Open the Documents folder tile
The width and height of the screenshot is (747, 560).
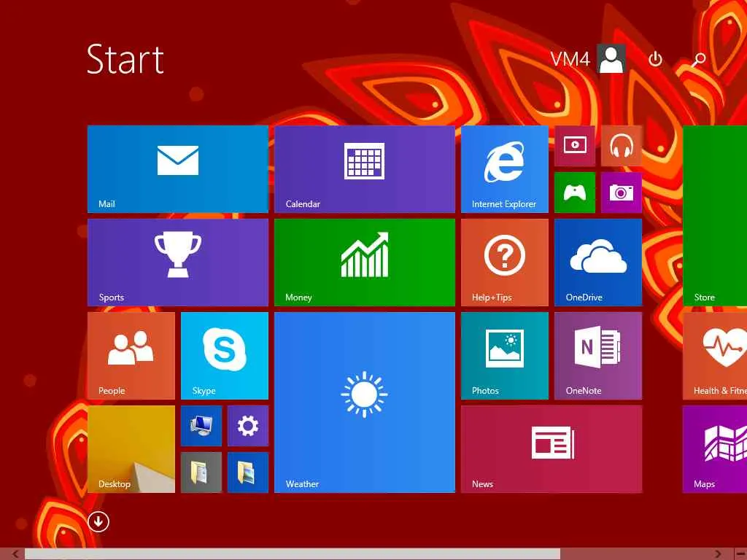(x=201, y=472)
